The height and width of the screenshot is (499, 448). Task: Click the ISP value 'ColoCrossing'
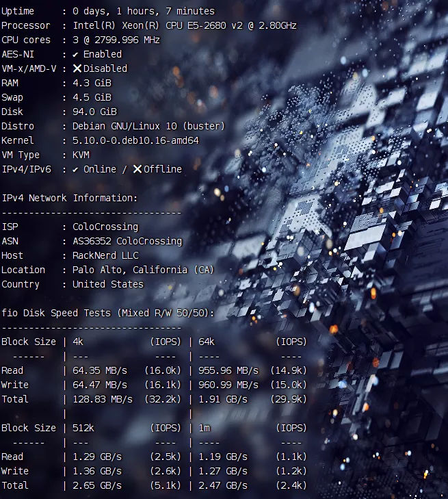[x=105, y=227]
